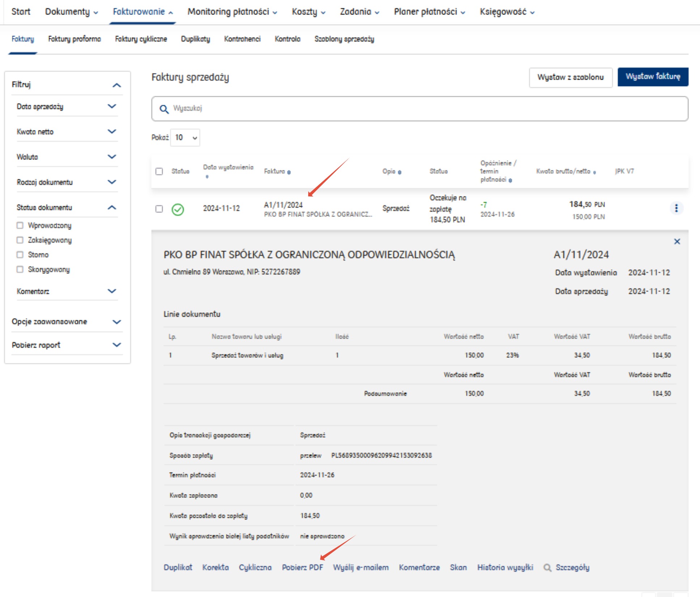Expand the Data sprzedaży filter
The height and width of the screenshot is (597, 700).
click(112, 106)
